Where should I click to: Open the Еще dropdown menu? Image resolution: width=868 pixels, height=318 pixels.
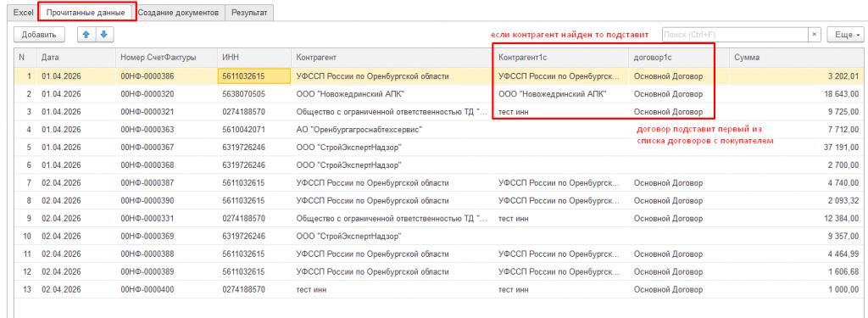click(x=846, y=35)
